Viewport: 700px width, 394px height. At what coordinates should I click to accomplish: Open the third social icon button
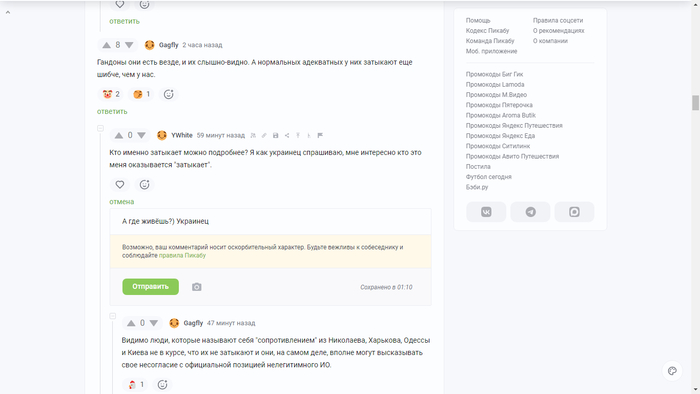pos(574,212)
